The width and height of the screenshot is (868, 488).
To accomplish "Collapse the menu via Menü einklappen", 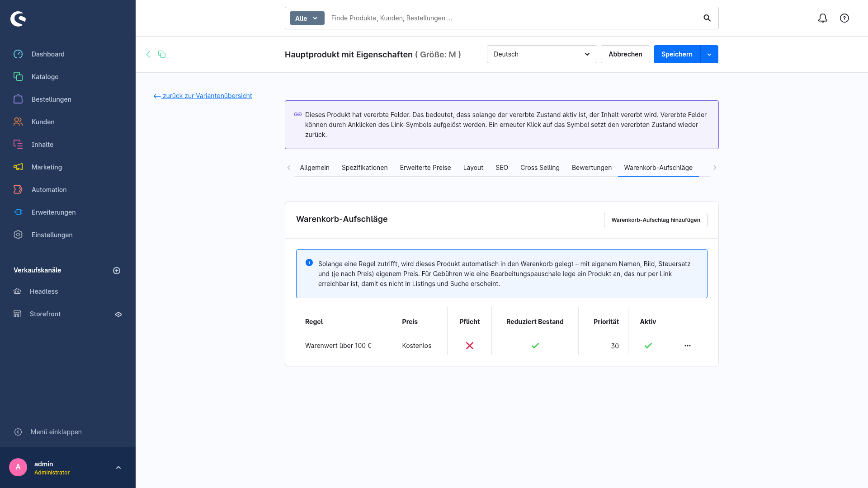I will point(56,432).
